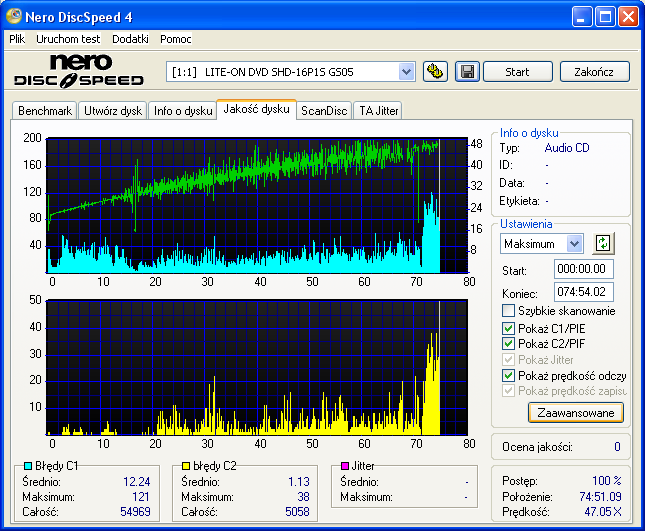Open the Maksimum speed dropdown
645x531 pixels.
pyautogui.click(x=574, y=243)
